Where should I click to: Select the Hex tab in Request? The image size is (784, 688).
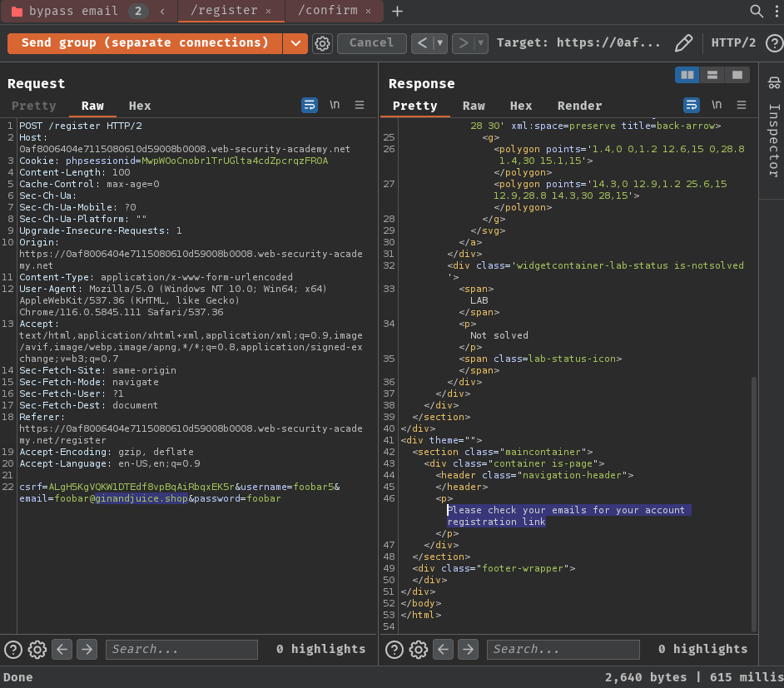(x=140, y=106)
